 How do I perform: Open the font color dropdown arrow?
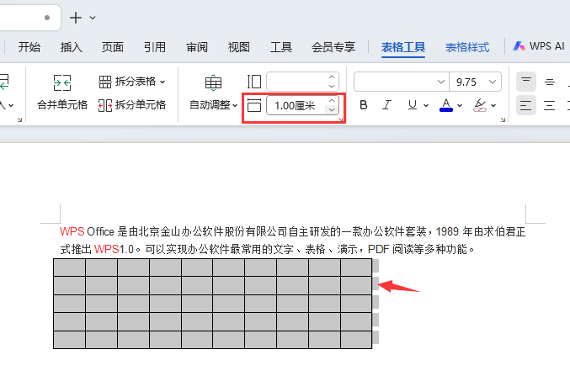pyautogui.click(x=460, y=106)
